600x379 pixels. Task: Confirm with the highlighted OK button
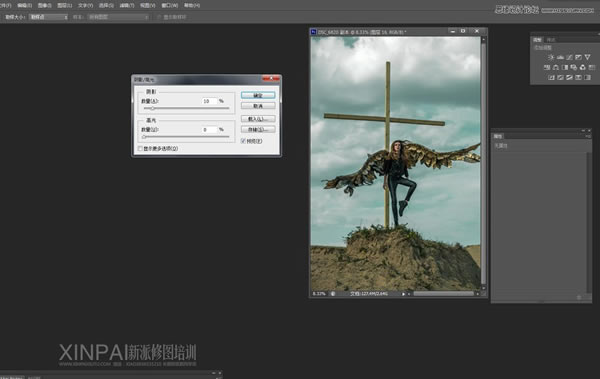pyautogui.click(x=258, y=95)
